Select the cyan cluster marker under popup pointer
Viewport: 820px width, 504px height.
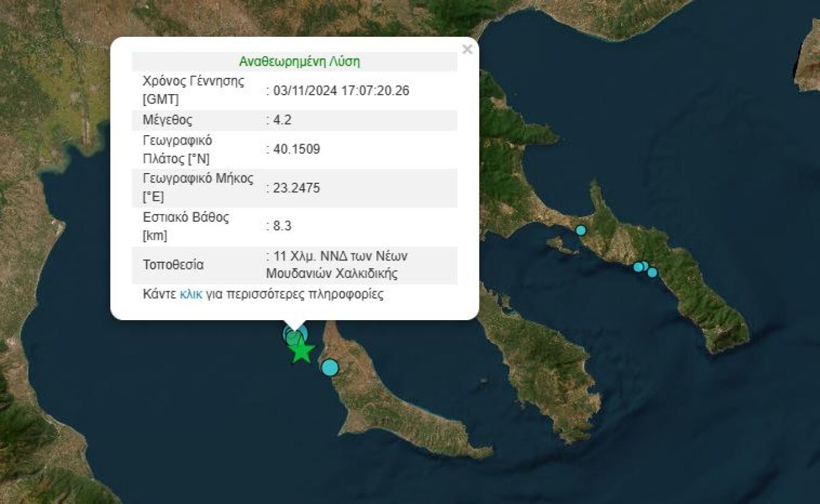(x=295, y=335)
